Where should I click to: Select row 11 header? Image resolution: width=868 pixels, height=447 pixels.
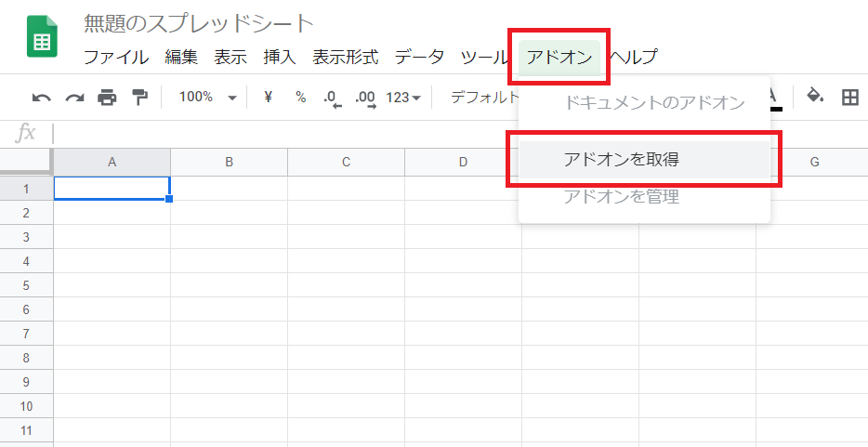click(26, 430)
